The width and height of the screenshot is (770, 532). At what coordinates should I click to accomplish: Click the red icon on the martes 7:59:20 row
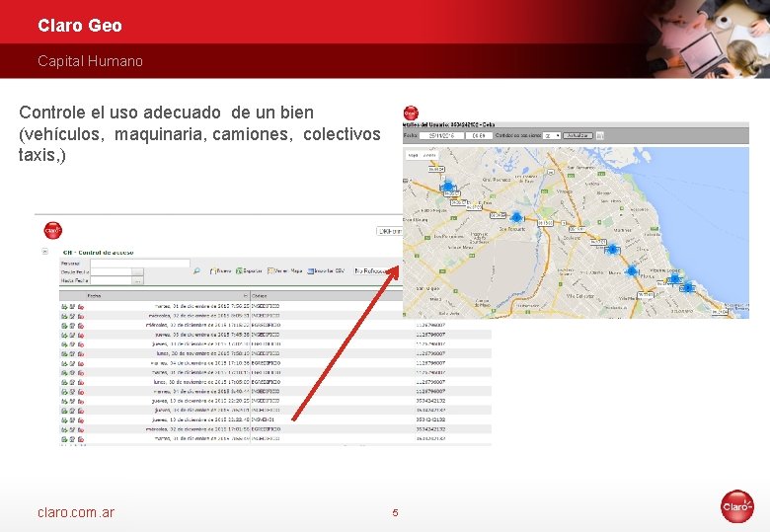(x=81, y=306)
